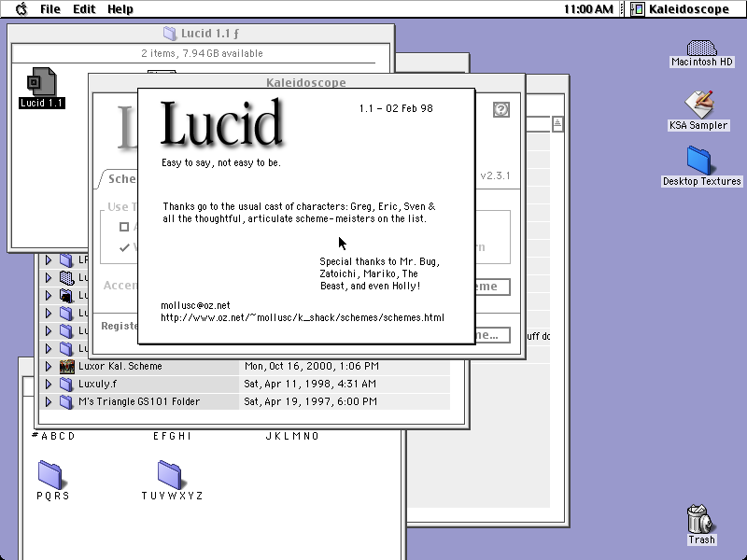Click the "Thanks go to the usual cast" paragraph
Image resolution: width=747 pixels, height=560 pixels.
(299, 213)
